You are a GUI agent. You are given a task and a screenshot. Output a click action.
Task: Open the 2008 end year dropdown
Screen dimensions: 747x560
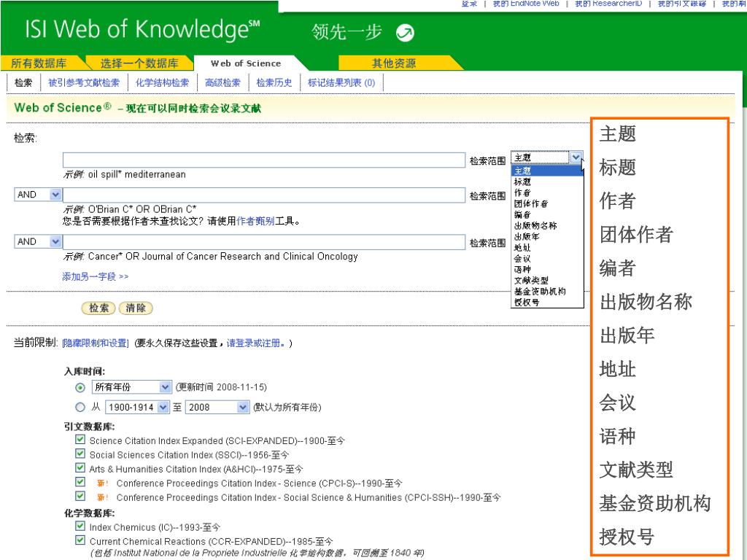[x=217, y=407]
